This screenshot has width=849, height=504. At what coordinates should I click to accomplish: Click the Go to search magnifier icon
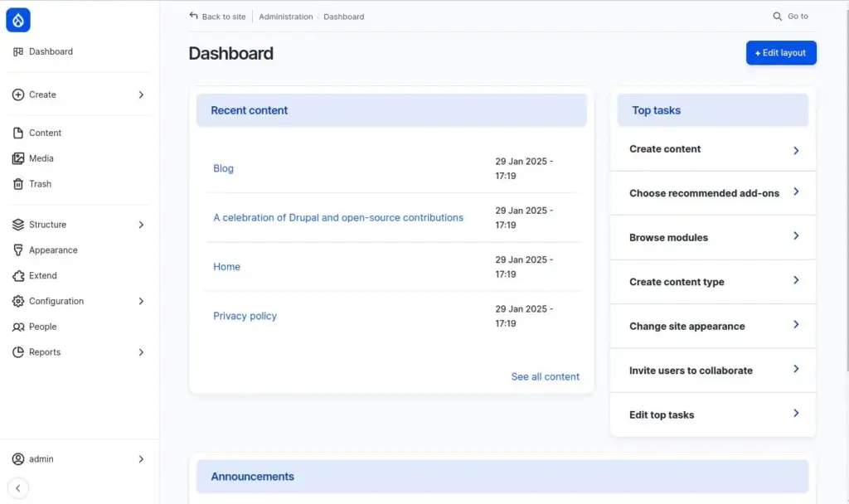777,17
